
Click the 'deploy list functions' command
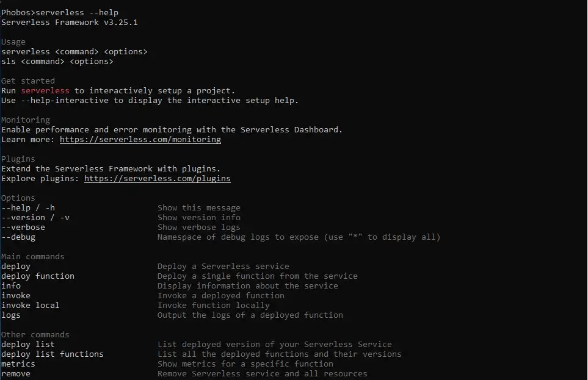pyautogui.click(x=53, y=354)
